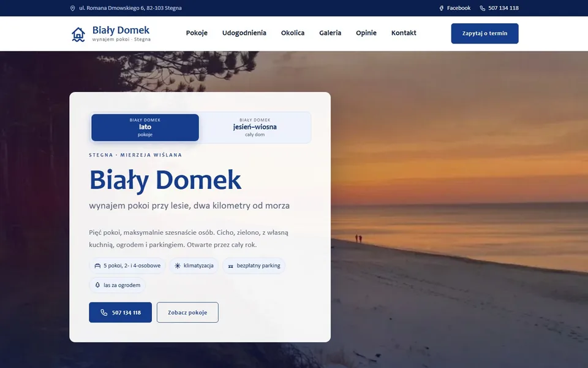The image size is (588, 368).
Task: Click the car icon for bezpłatny parking
Action: [x=231, y=266]
